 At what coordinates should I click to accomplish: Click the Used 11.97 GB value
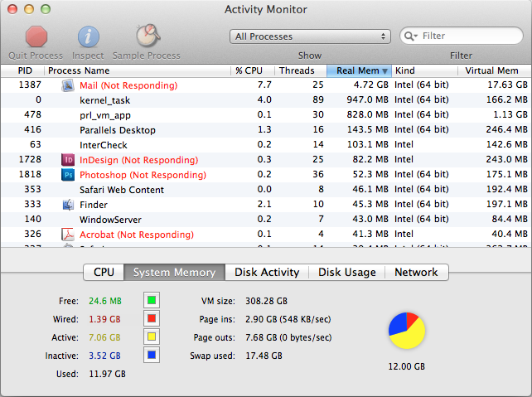[107, 375]
